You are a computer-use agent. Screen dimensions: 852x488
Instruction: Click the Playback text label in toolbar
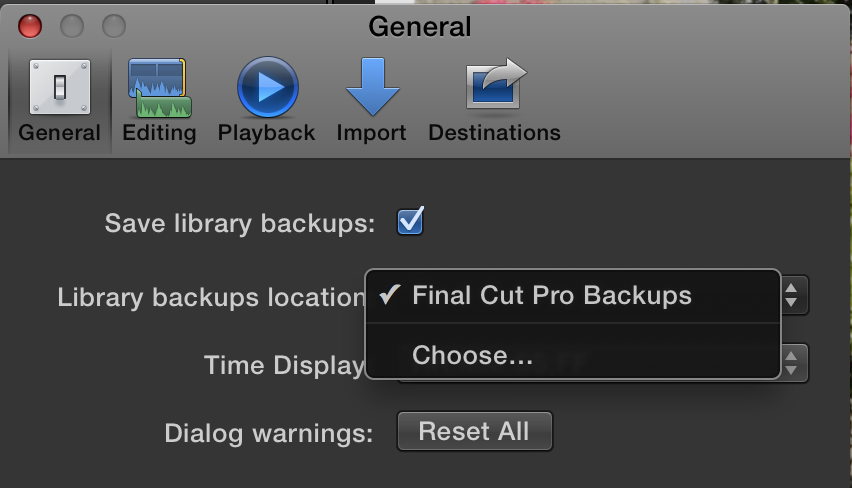[266, 133]
